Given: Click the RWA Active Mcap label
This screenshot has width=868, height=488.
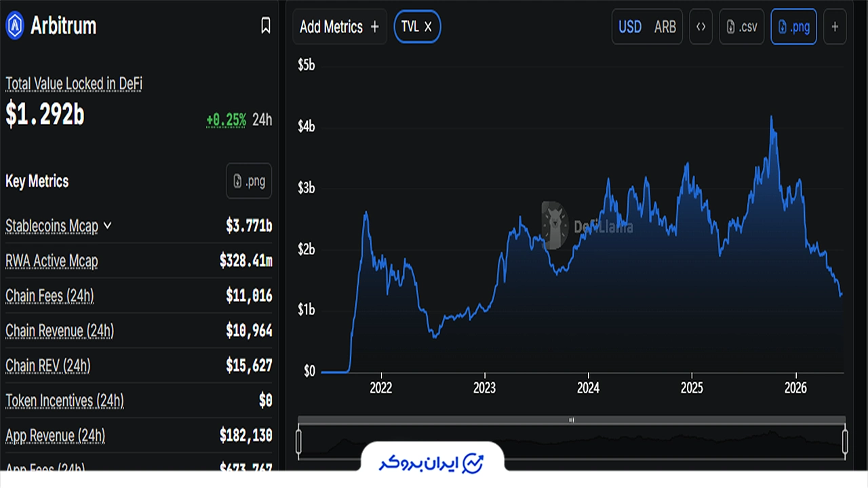Looking at the screenshot, I should click(52, 261).
